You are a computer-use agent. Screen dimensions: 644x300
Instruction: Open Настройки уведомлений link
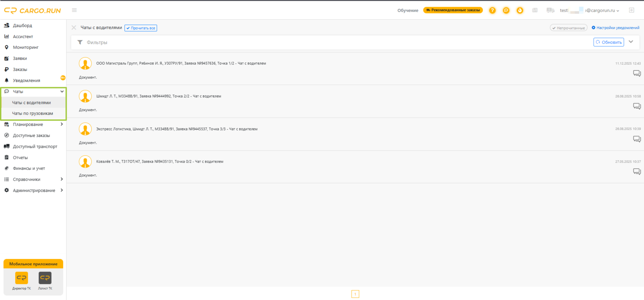pos(616,28)
